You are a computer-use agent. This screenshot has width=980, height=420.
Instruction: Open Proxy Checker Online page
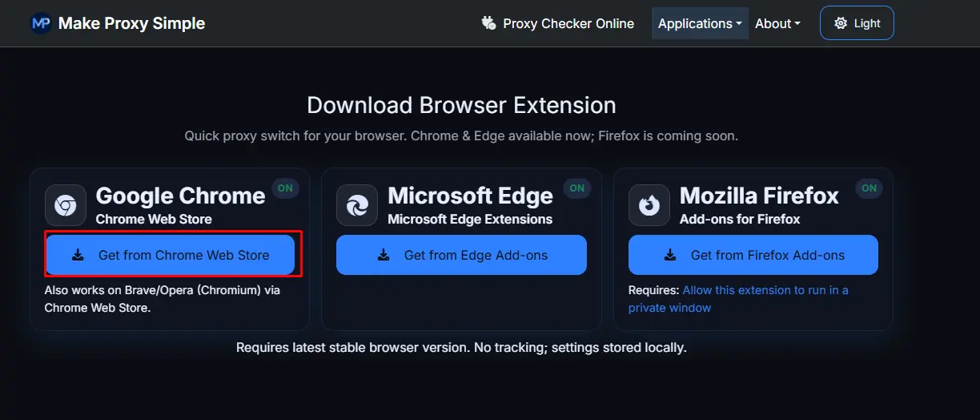point(557,23)
